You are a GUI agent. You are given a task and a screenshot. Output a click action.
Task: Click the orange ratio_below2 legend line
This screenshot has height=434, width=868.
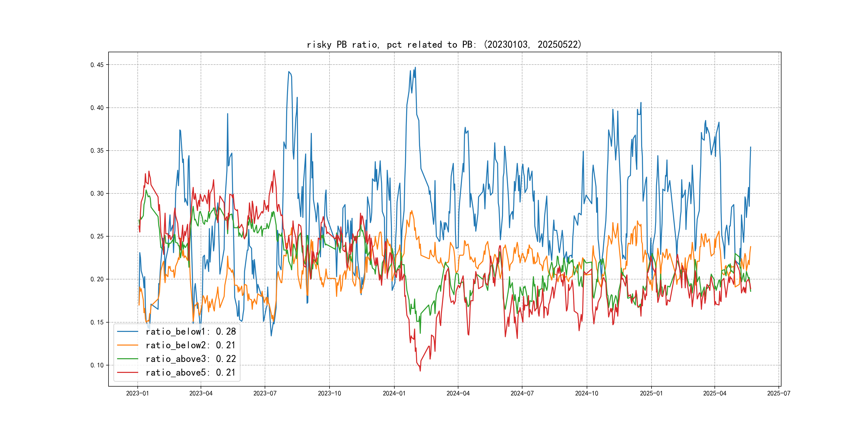tap(127, 345)
